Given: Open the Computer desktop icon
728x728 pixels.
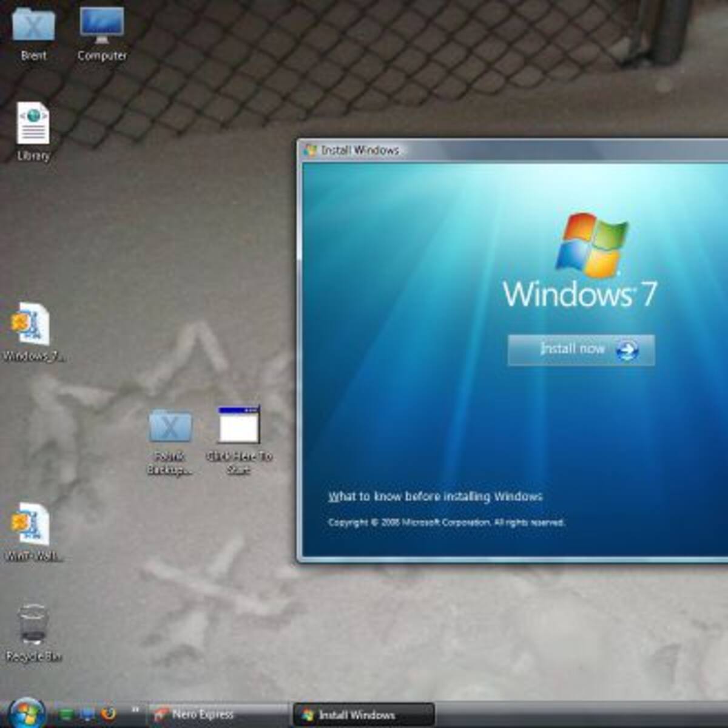Looking at the screenshot, I should pos(102,27).
